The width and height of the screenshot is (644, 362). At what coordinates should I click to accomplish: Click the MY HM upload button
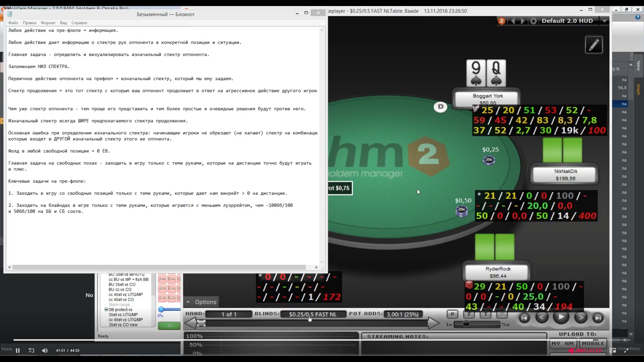coord(563,344)
